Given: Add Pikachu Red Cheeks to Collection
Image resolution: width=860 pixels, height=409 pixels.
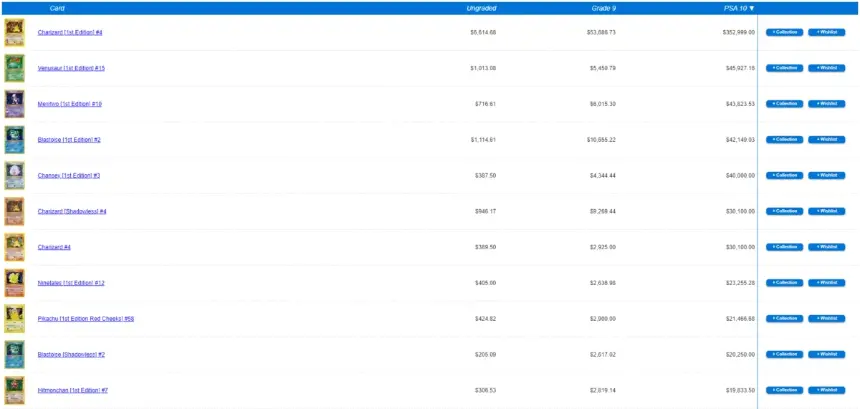Looking at the screenshot, I should click(x=784, y=319).
